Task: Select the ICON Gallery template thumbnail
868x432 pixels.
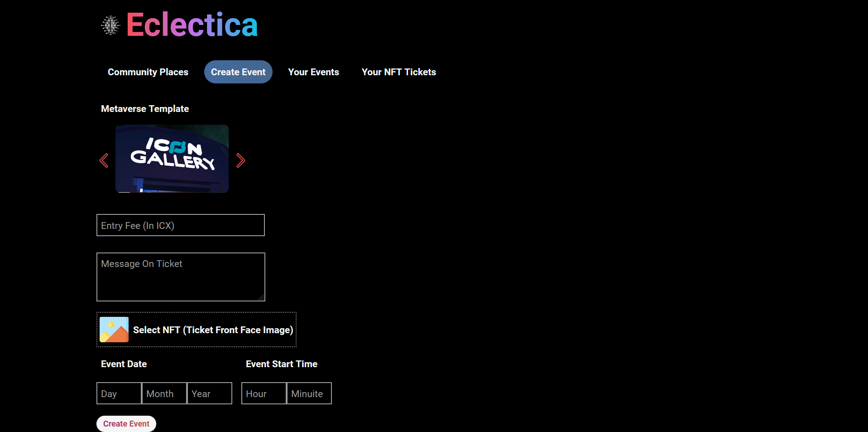Action: [x=172, y=159]
